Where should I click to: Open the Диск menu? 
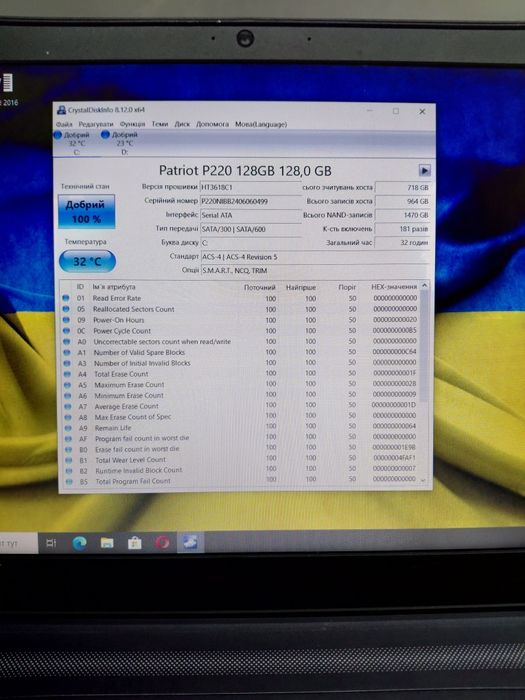tap(182, 124)
